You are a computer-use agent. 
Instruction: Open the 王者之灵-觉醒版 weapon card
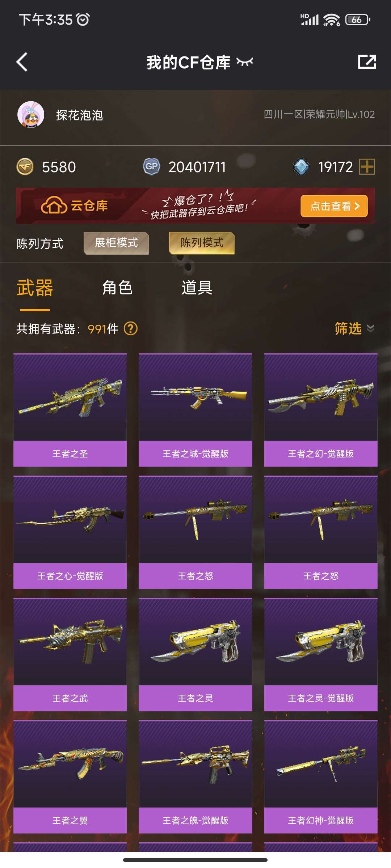point(321,655)
